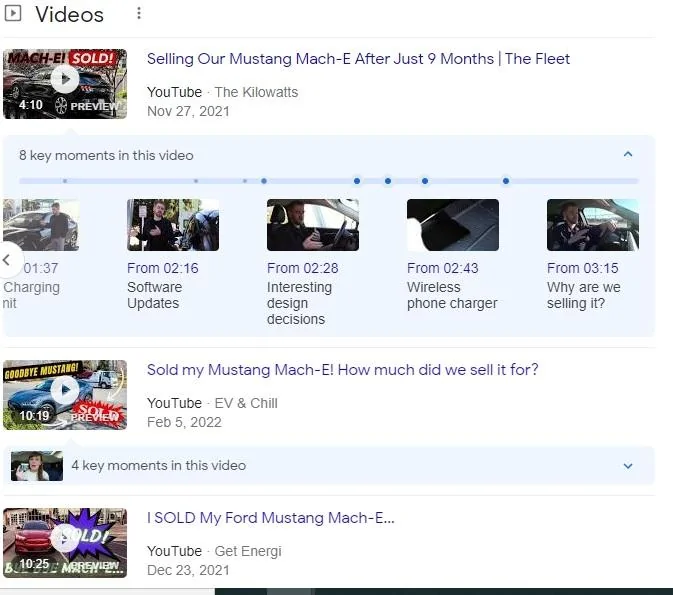Click 'The Kilowatts' channel name

point(256,92)
